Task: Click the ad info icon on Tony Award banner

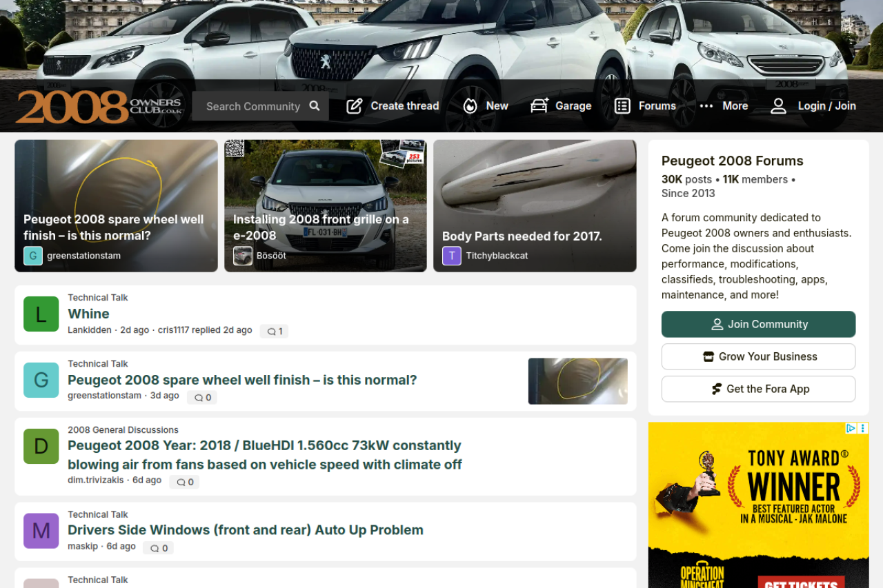Action: (851, 428)
